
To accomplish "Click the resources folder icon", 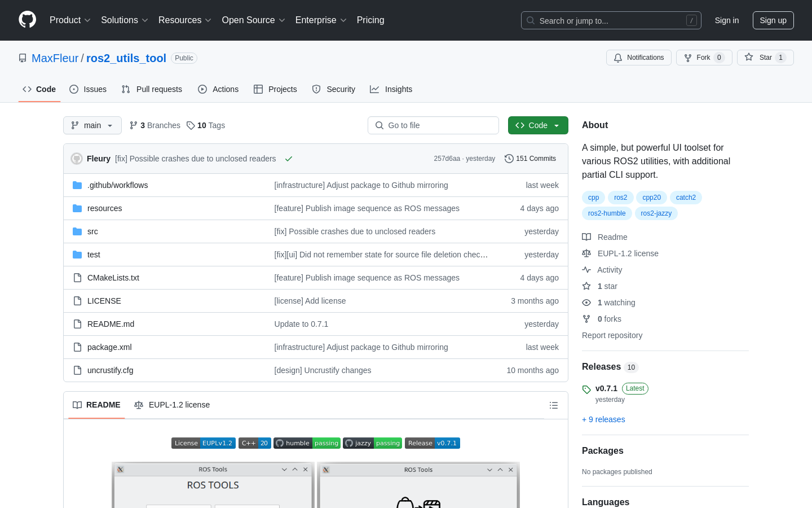I will [x=77, y=208].
